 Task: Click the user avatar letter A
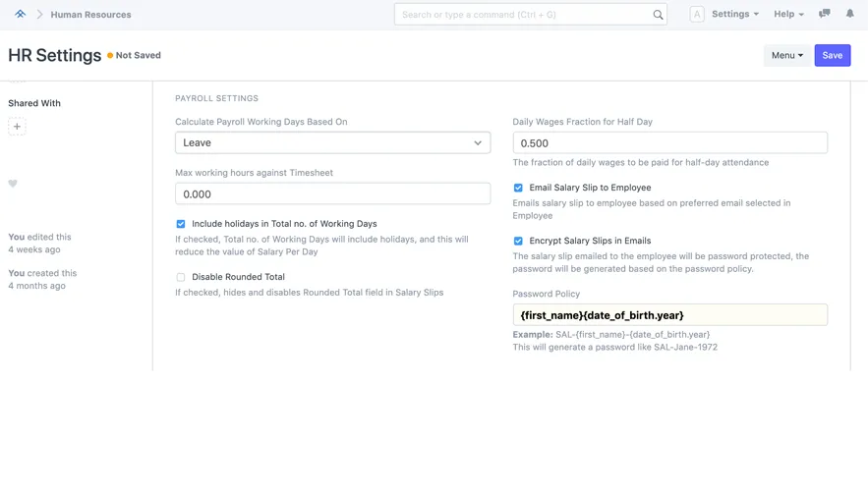coord(697,15)
